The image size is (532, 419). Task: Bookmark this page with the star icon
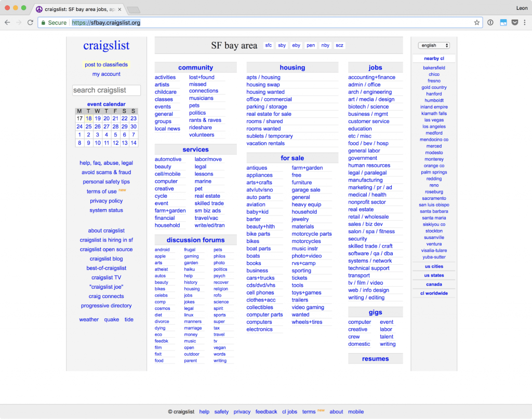point(477,22)
